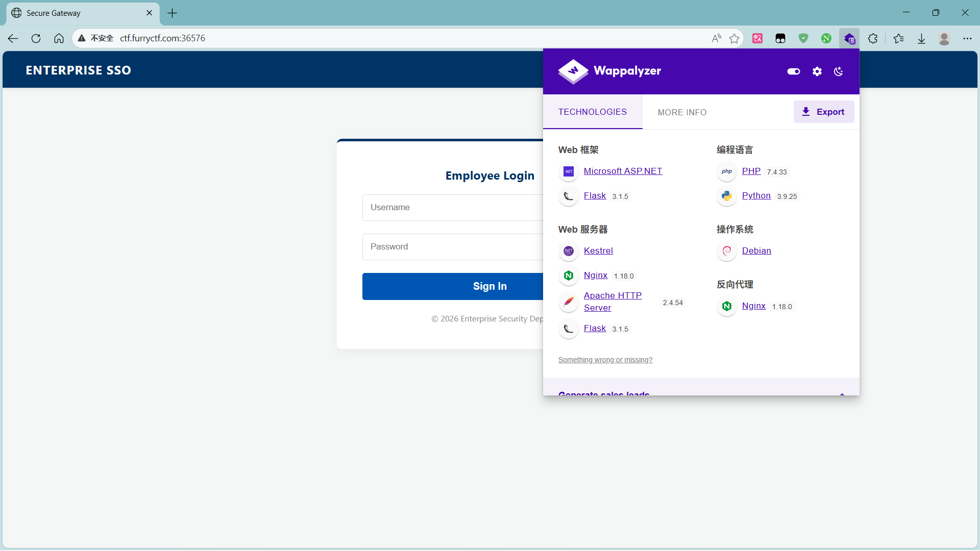Open browser Settings and more menu
This screenshot has width=980, height=551.
967,38
